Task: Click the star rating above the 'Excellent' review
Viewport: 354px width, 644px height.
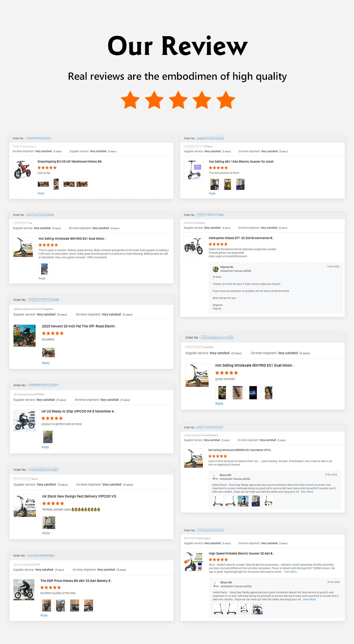Action: pyautogui.click(x=53, y=334)
